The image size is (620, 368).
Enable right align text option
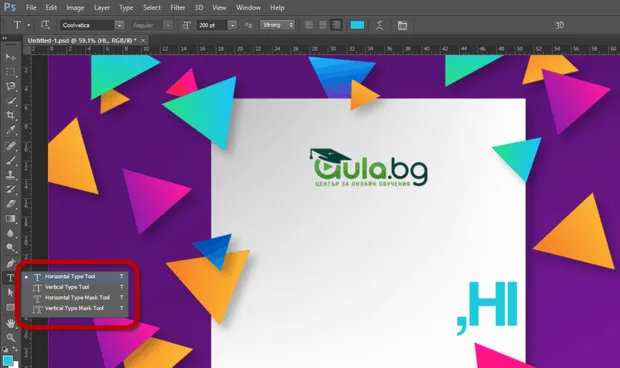point(336,25)
